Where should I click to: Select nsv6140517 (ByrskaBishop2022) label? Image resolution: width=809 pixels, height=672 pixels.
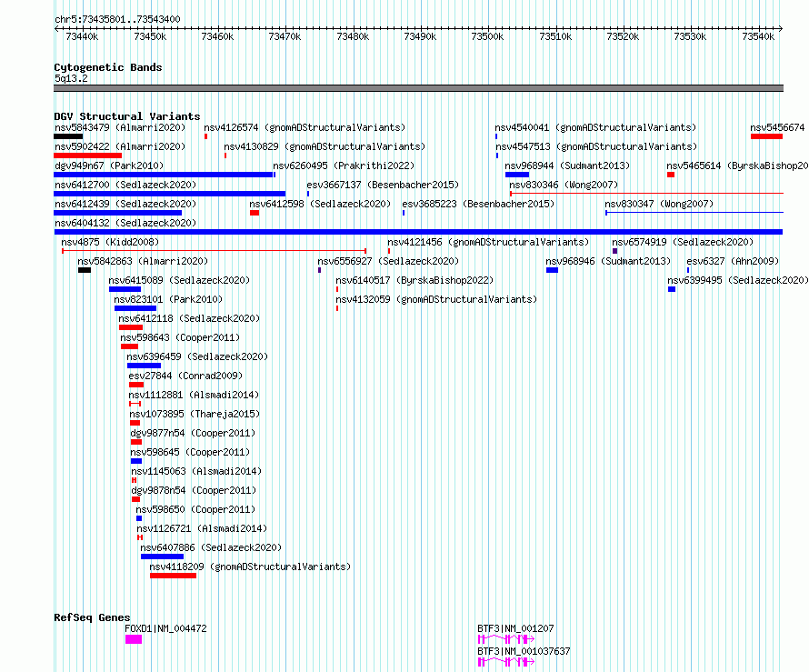(x=414, y=280)
